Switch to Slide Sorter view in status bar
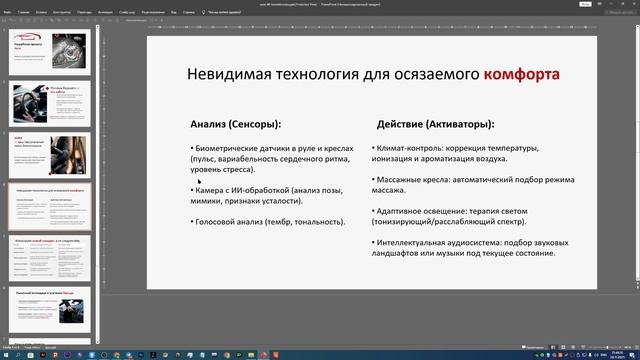The height and width of the screenshot is (360, 640). pyautogui.click(x=563, y=347)
